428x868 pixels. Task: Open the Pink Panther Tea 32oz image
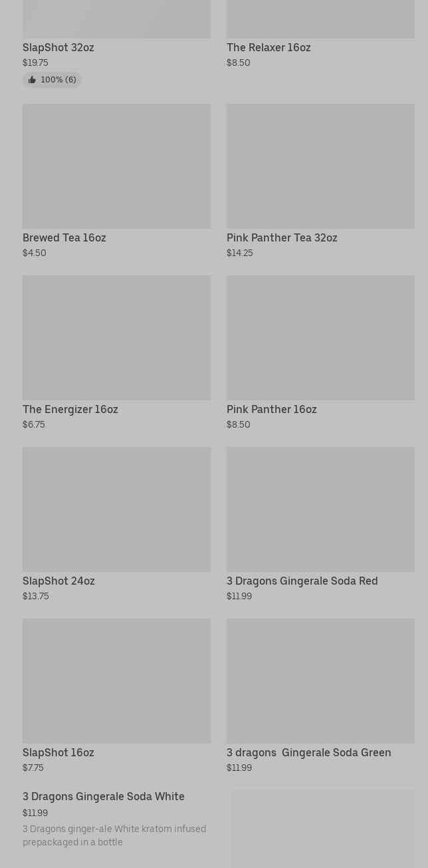320,166
